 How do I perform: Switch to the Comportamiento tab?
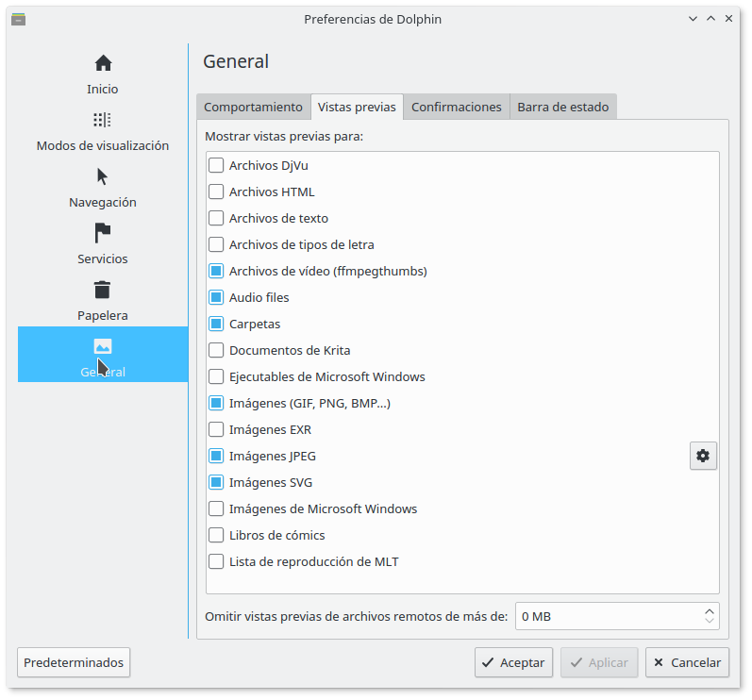point(253,107)
